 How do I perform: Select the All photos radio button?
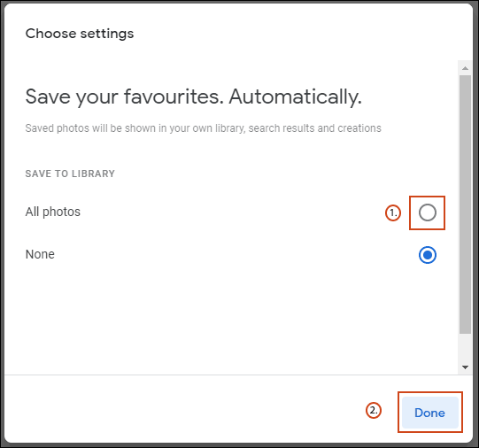click(x=427, y=212)
